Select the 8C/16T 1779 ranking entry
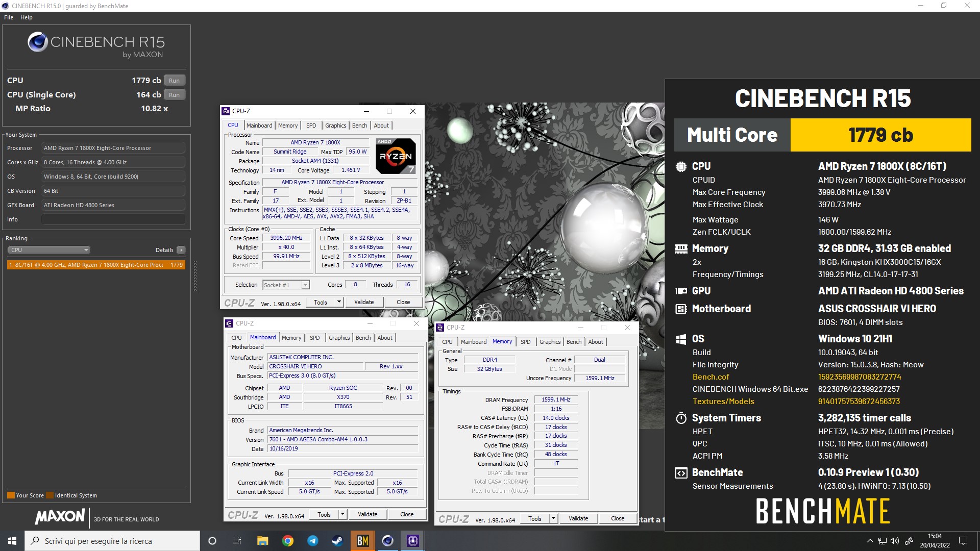Screen dimensions: 980x551 tap(96, 265)
